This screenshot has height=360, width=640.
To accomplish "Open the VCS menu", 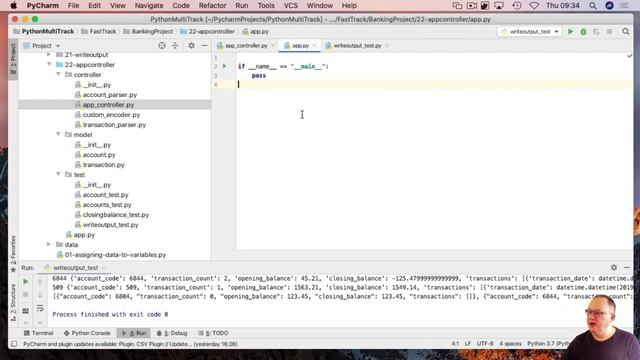I will click(291, 6).
